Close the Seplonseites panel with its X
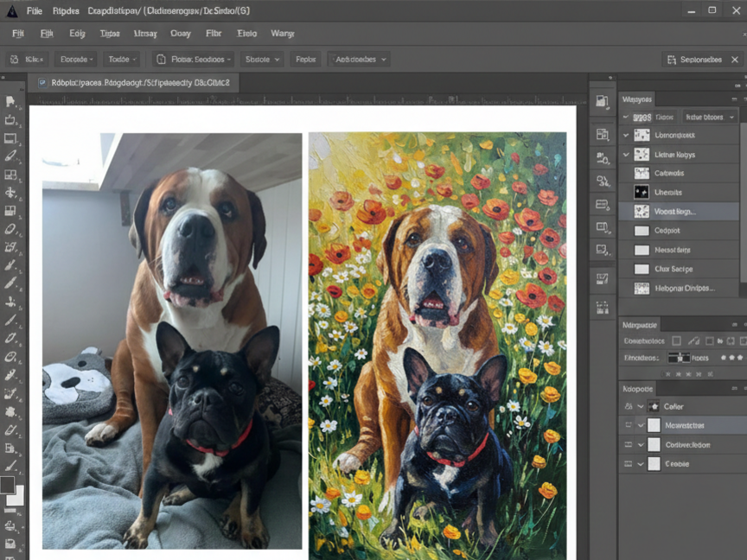The height and width of the screenshot is (560, 747). click(x=735, y=60)
